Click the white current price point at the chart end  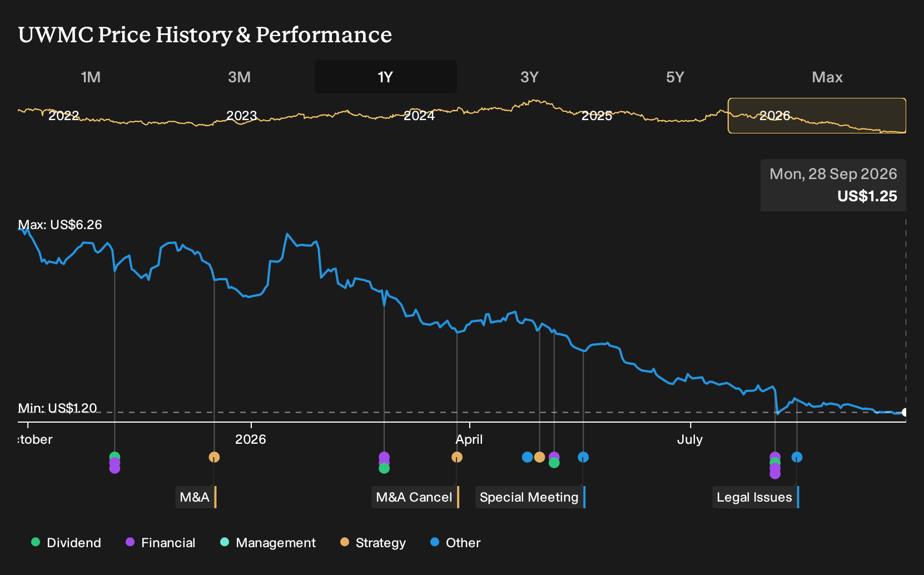click(905, 412)
